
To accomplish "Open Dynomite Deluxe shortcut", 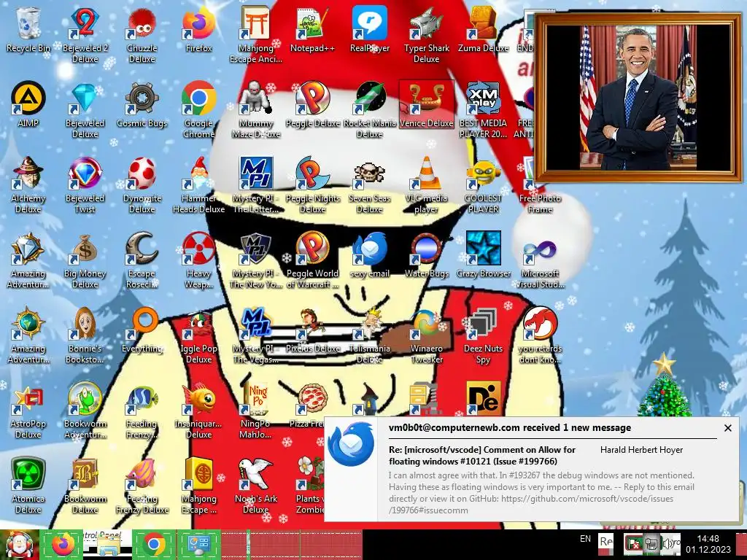I will point(142,184).
